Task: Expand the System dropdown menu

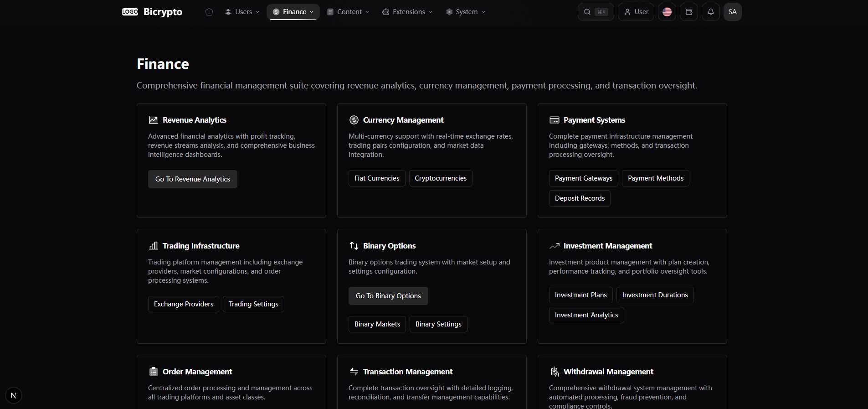Action: click(465, 12)
